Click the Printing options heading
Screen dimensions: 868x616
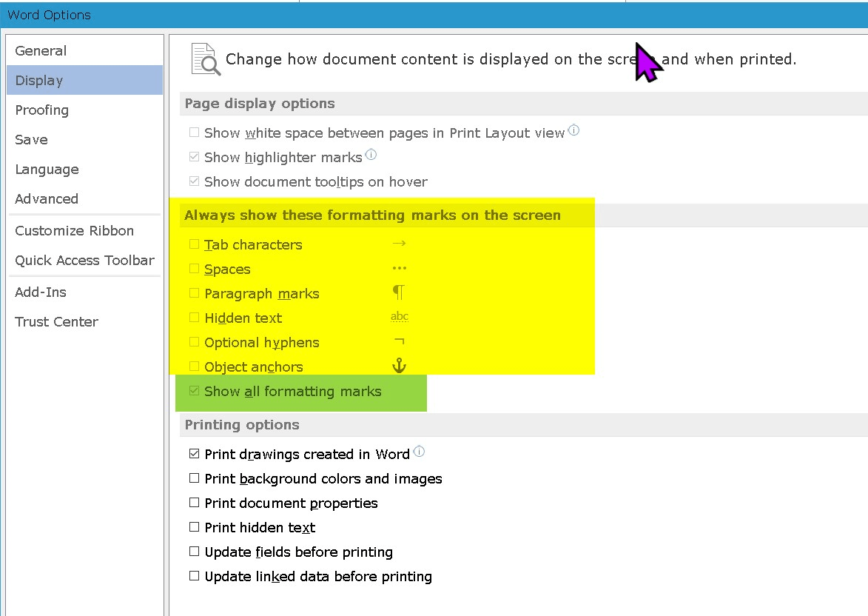click(242, 425)
